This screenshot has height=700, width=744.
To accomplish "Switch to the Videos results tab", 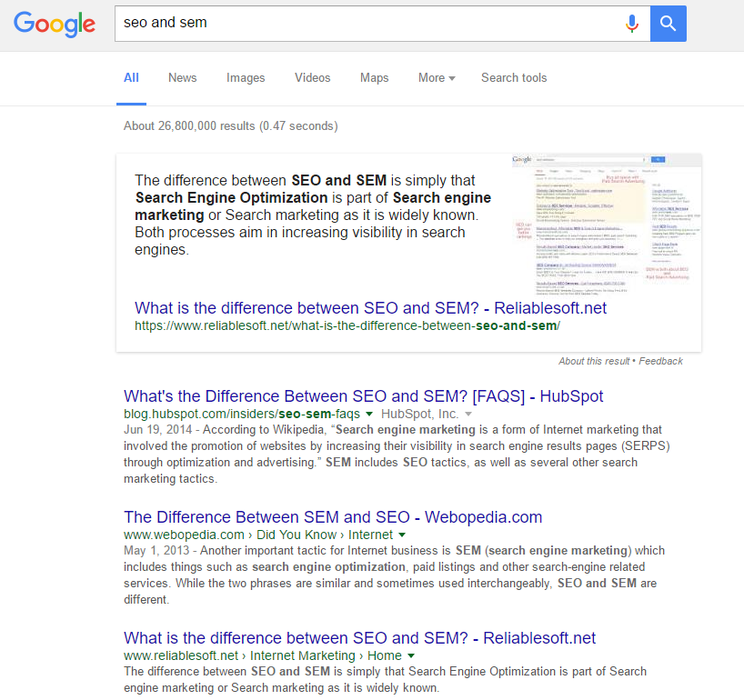I will (x=312, y=78).
